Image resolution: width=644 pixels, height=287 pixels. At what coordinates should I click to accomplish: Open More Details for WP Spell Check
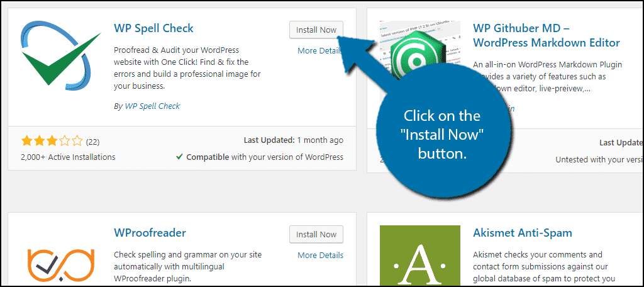point(320,50)
